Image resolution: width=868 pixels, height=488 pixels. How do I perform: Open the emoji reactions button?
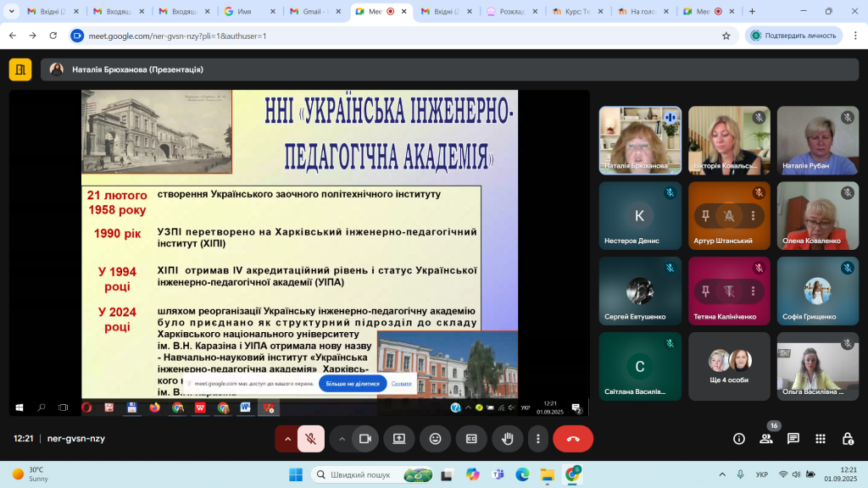tap(436, 439)
